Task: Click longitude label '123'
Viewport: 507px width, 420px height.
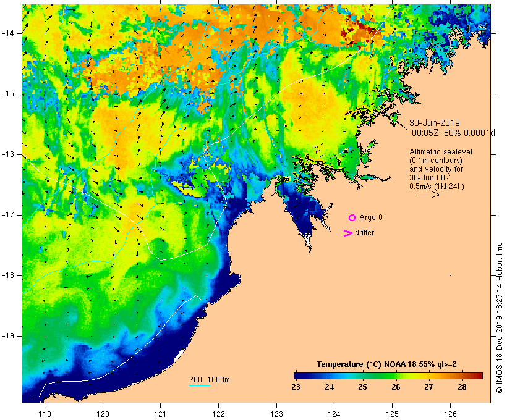Action: [276, 414]
